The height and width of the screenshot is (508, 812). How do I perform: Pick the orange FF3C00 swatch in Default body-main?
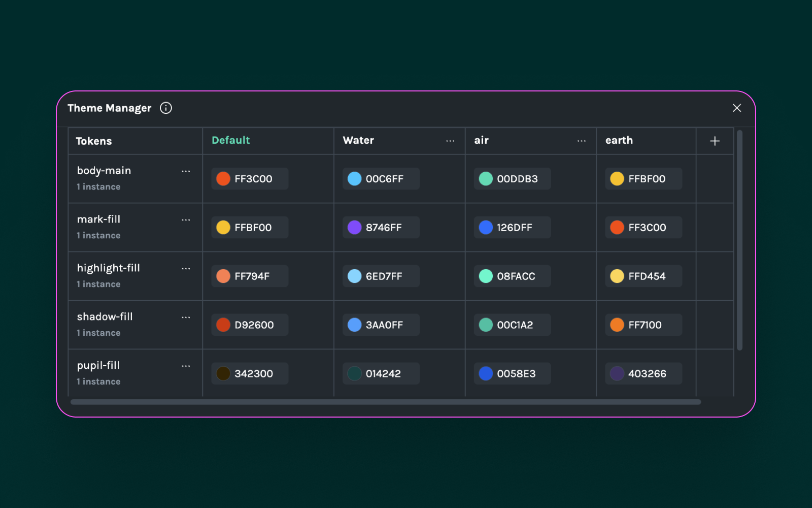223,179
